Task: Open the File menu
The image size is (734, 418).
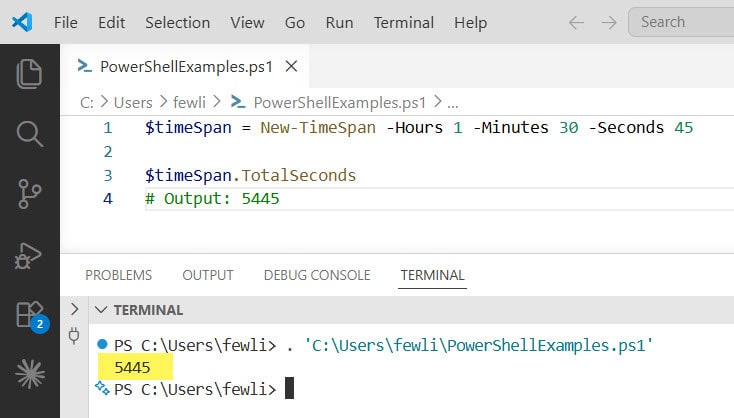Action: pos(66,22)
